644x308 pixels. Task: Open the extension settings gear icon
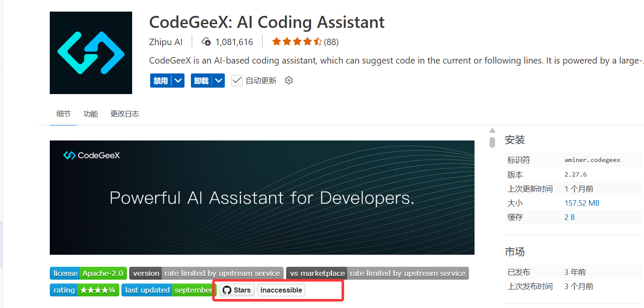tap(289, 80)
